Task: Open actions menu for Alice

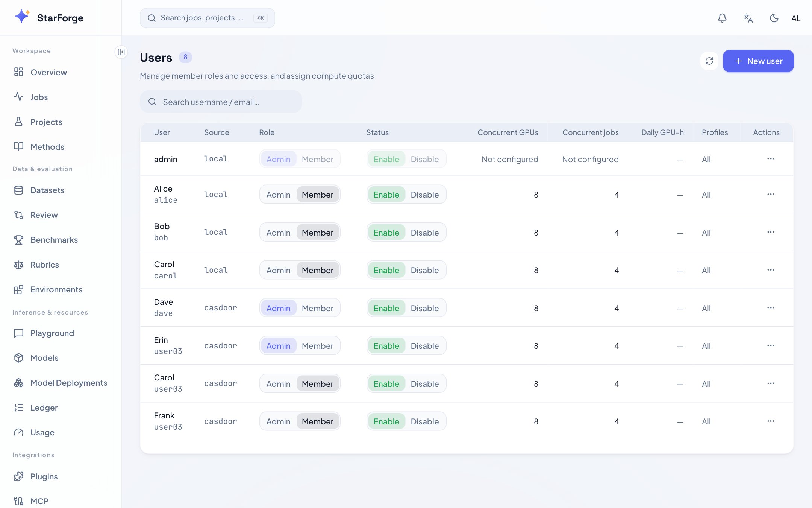Action: point(771,195)
